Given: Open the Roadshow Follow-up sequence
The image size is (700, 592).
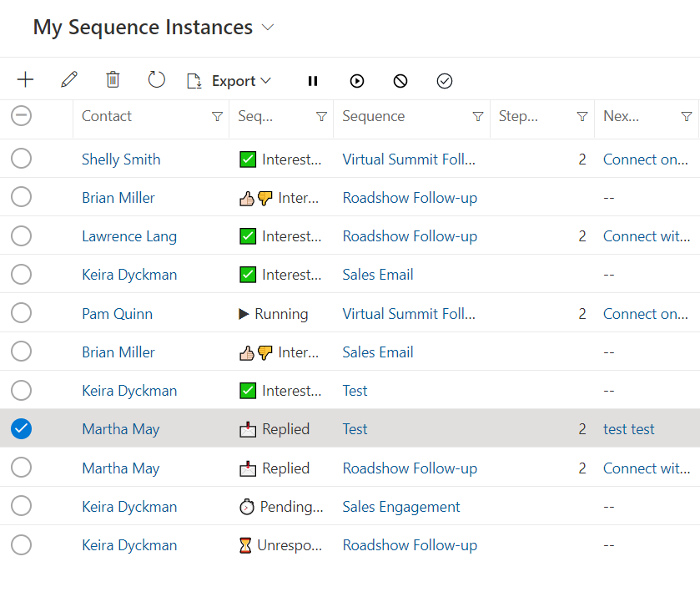Looking at the screenshot, I should coord(410,198).
